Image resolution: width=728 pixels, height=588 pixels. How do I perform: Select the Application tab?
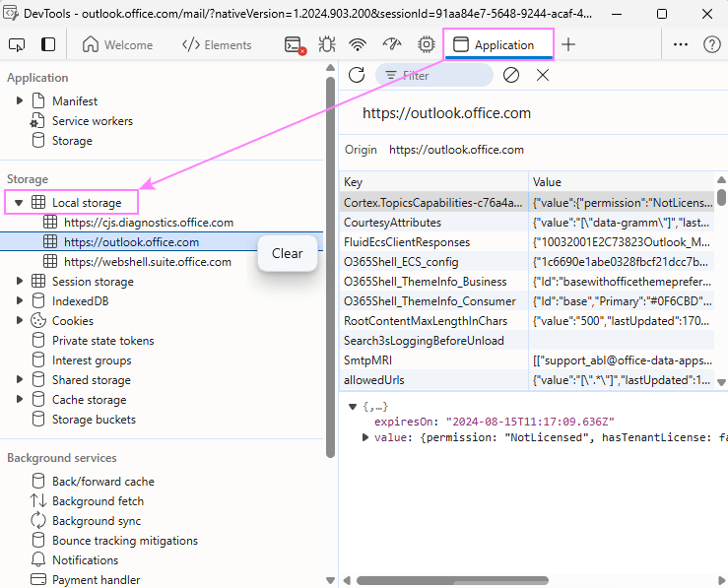tap(498, 44)
